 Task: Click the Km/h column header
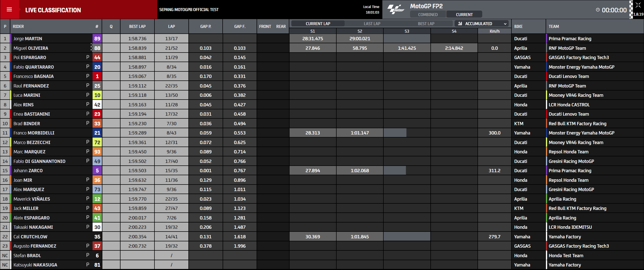coord(494,31)
